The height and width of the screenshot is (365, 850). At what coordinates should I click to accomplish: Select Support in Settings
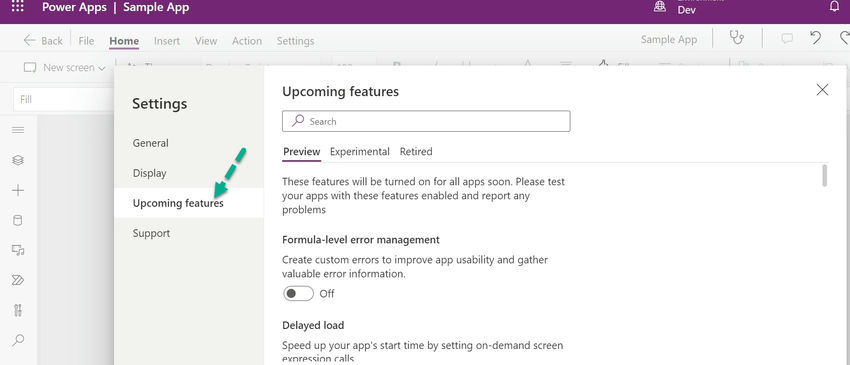coord(189,233)
